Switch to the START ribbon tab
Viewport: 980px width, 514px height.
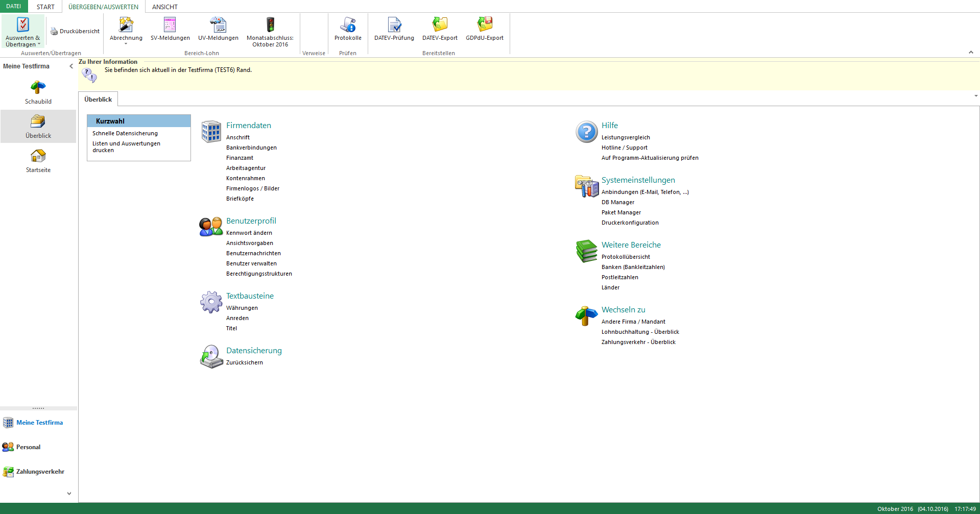45,7
